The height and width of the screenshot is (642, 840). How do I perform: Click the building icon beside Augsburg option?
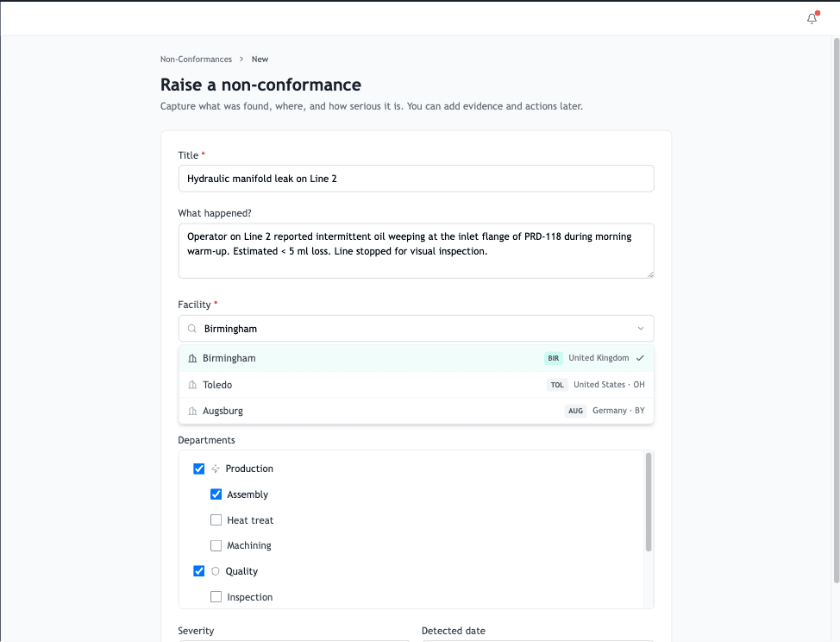[192, 411]
